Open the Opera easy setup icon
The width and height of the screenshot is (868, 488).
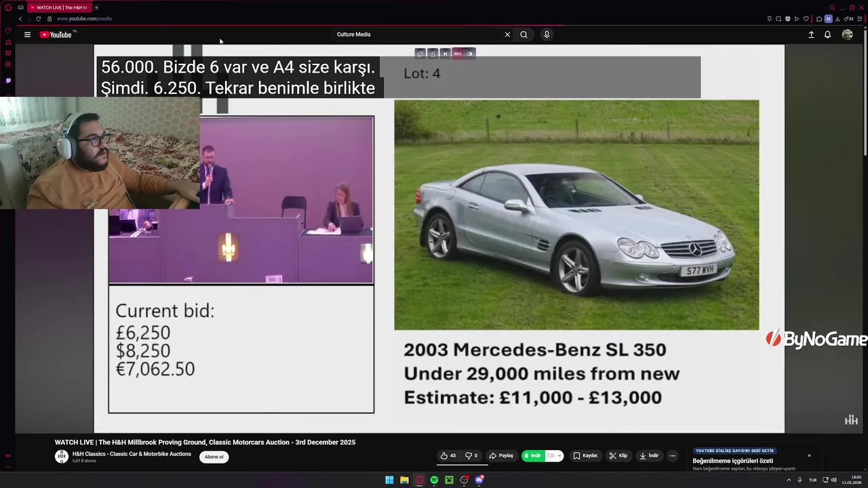(860, 19)
